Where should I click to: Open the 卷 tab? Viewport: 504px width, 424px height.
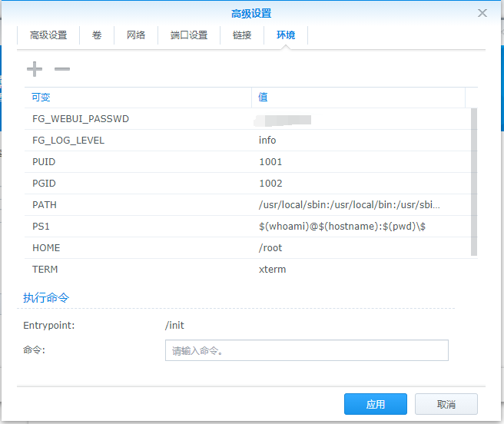point(97,35)
